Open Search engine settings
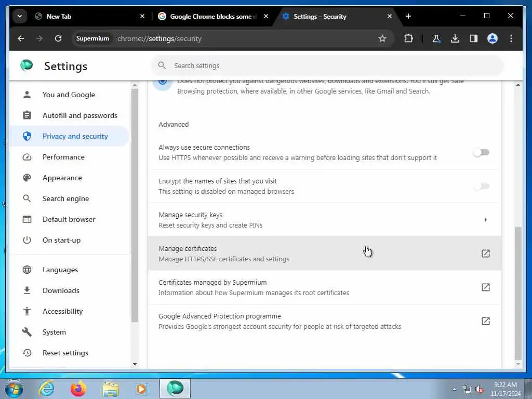532x399 pixels. (x=69, y=198)
